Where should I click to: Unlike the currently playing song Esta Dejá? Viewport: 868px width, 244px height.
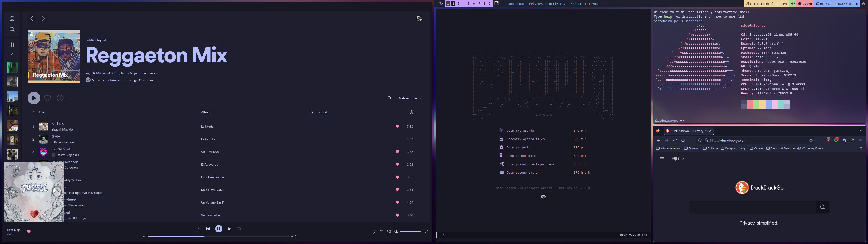click(x=29, y=232)
